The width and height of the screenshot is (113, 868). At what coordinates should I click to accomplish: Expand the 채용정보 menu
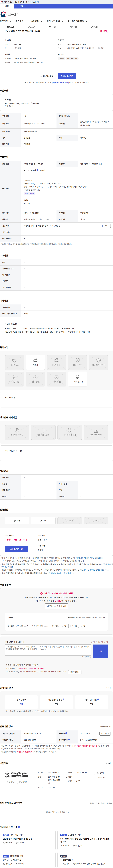(6, 21)
